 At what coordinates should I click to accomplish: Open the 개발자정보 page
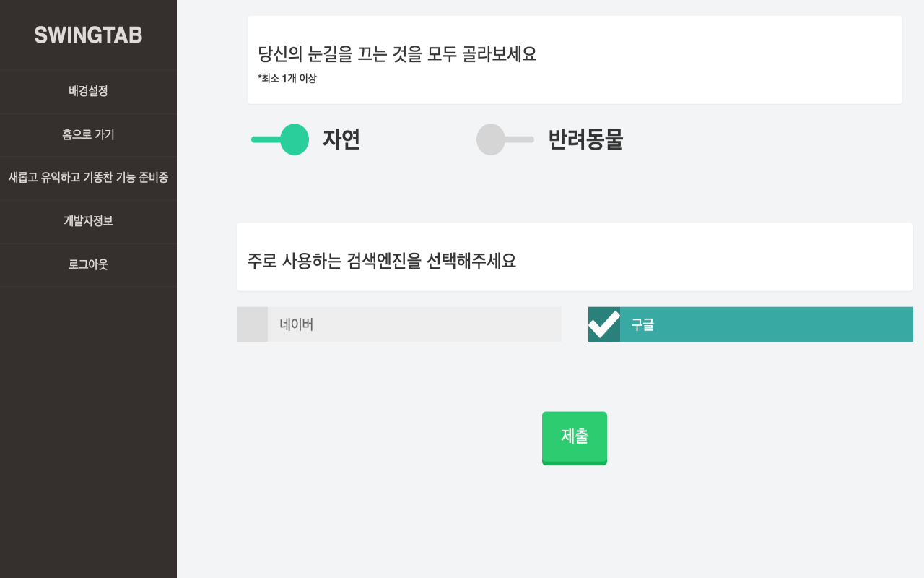88,222
